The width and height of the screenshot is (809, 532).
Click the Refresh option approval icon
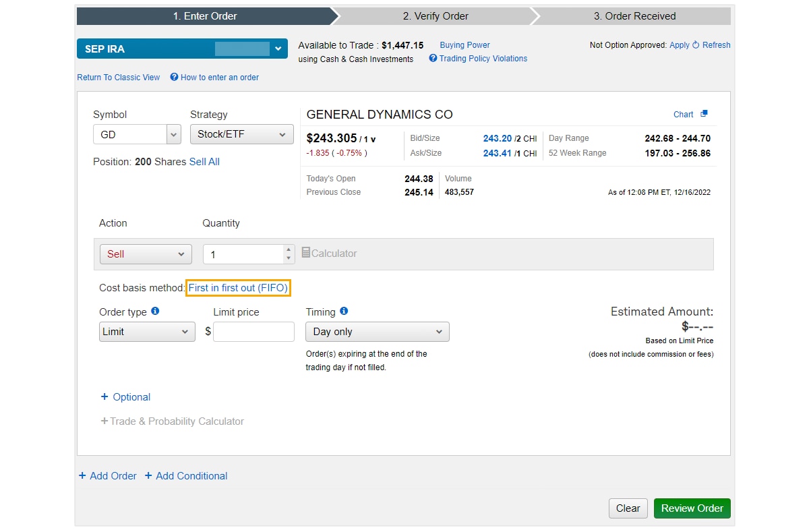[x=696, y=45]
